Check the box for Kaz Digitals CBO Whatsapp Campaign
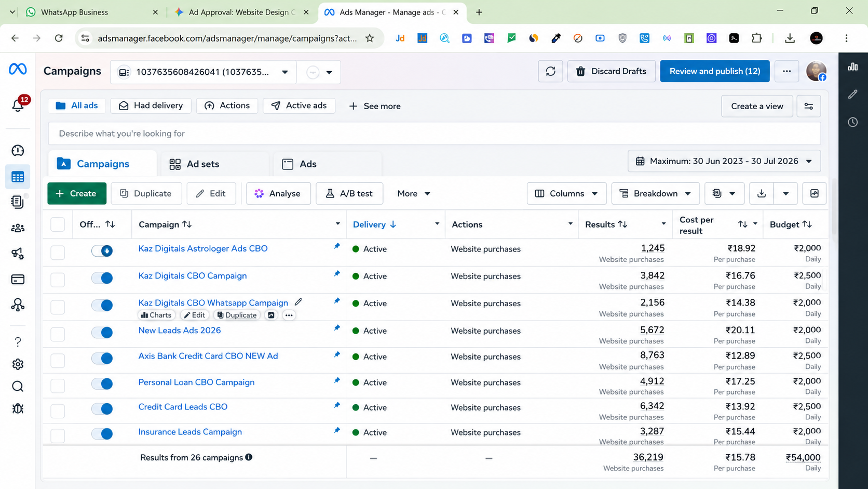 58,307
